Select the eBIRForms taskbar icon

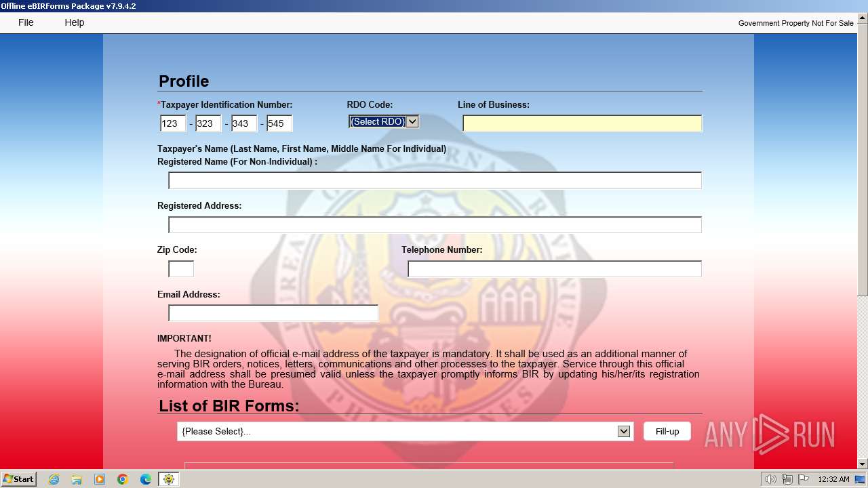[x=169, y=479]
